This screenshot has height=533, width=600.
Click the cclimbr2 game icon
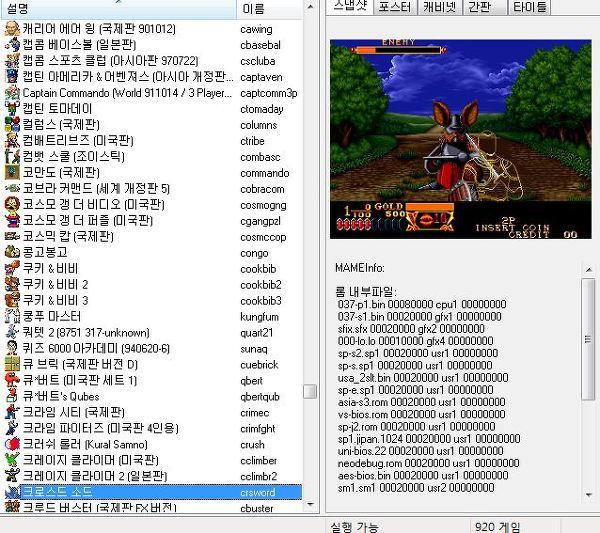[x=12, y=476]
